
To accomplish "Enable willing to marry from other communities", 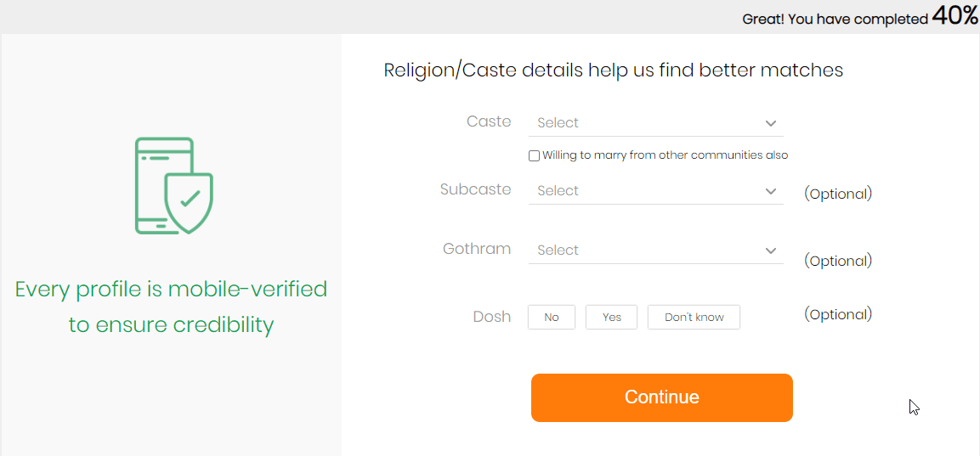I will click(534, 155).
